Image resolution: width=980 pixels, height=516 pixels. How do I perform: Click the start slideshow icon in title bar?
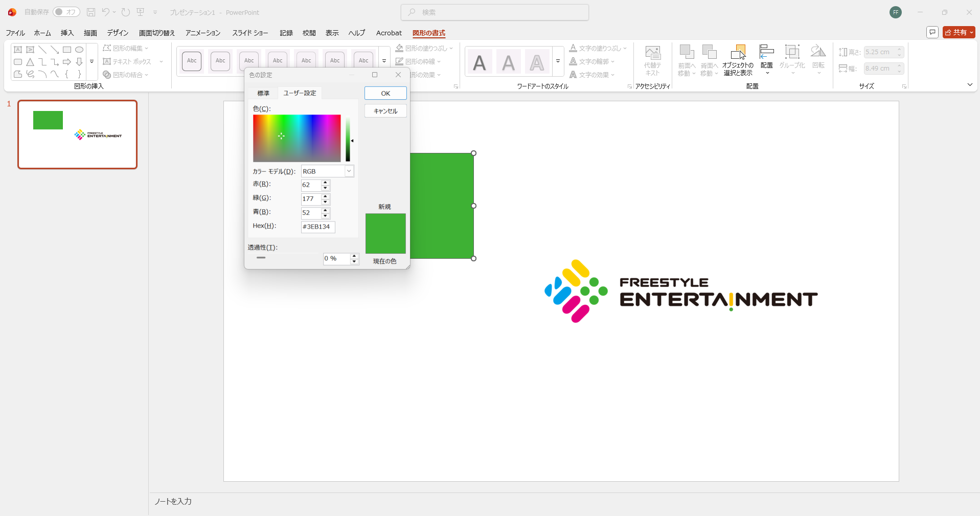[141, 12]
